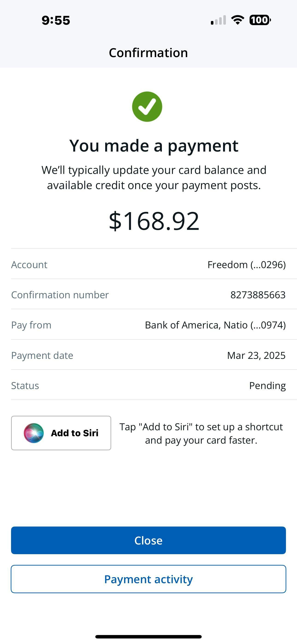
Task: Tap the green checkmark success icon
Action: [147, 106]
